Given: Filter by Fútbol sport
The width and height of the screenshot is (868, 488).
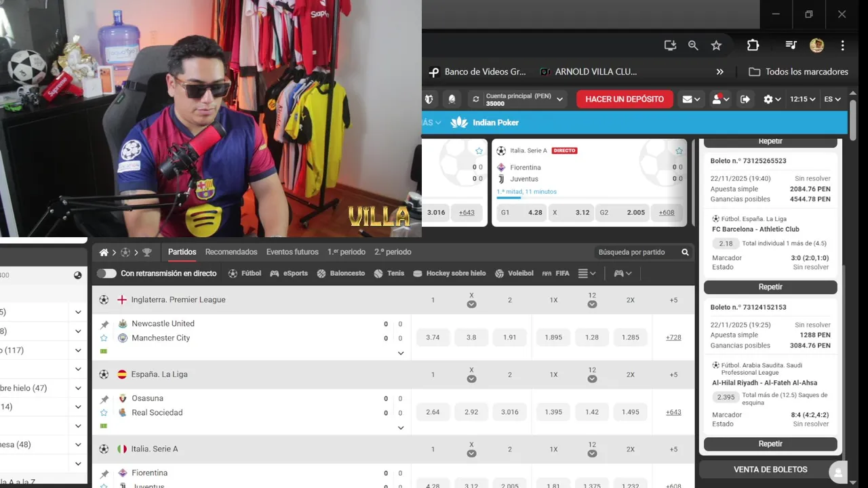Looking at the screenshot, I should (245, 274).
